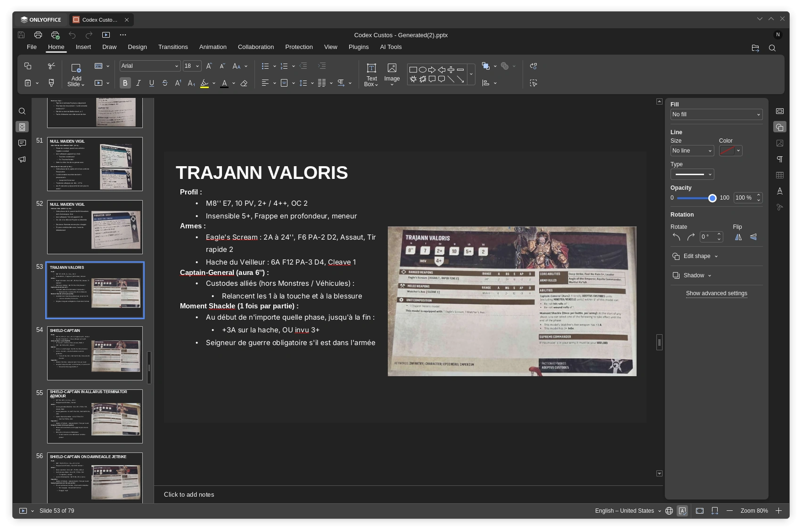This screenshot has width=802, height=532.
Task: Start slideshow from the top toolbar icon
Action: pos(106,35)
